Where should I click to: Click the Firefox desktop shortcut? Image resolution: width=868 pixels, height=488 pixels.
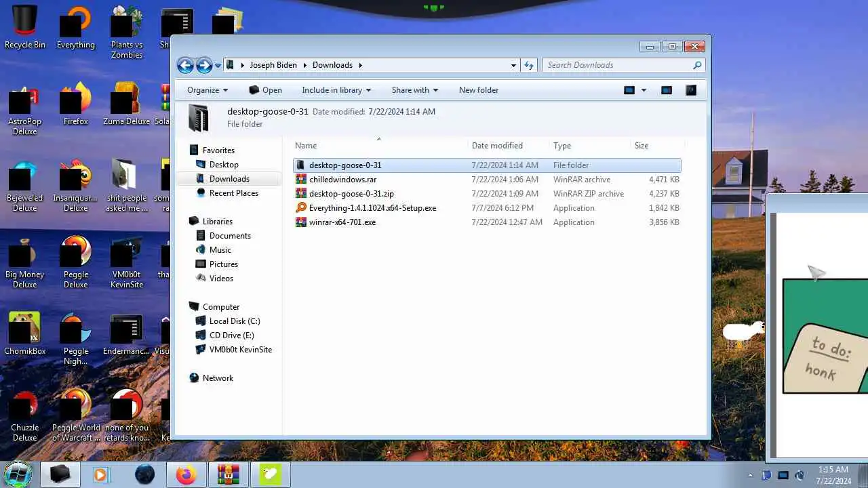click(x=76, y=104)
